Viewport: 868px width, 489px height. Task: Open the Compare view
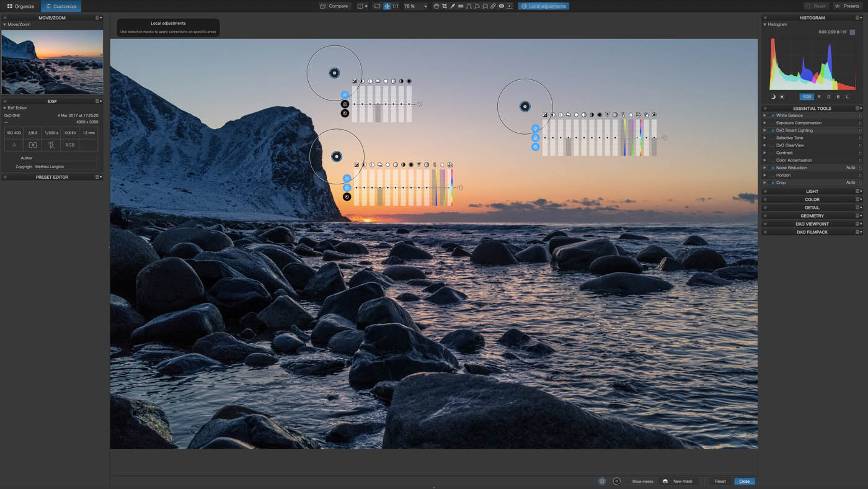(x=334, y=6)
